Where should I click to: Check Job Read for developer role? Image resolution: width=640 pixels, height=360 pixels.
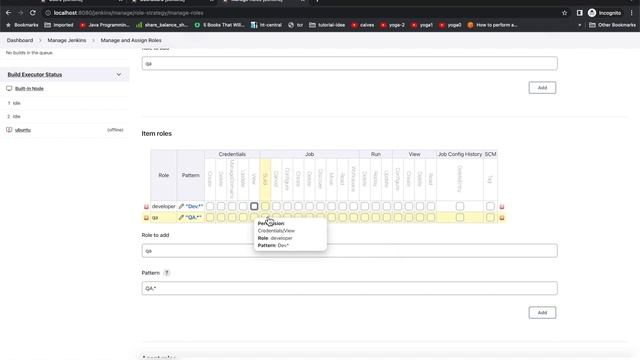342,207
